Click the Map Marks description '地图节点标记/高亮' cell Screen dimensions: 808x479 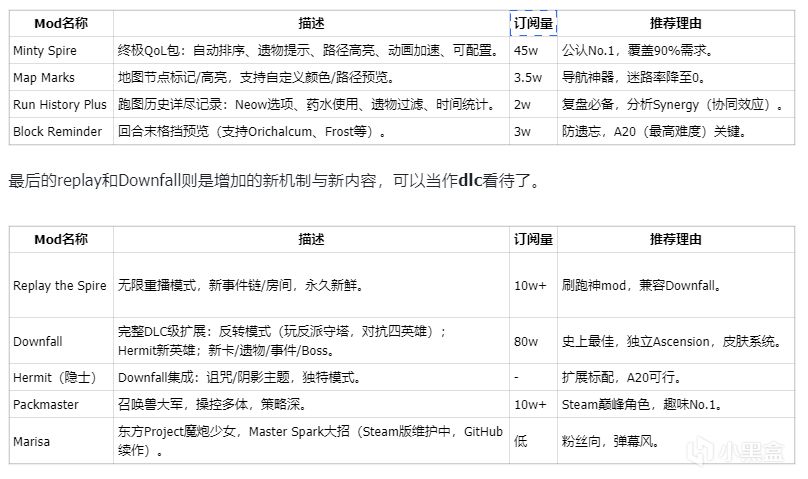click(x=311, y=77)
